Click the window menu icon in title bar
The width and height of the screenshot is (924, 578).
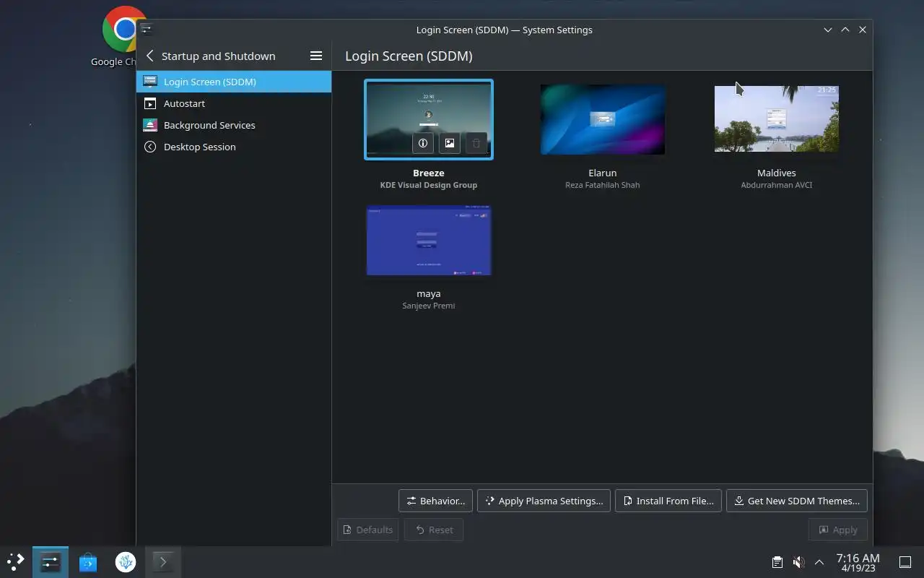coord(147,30)
